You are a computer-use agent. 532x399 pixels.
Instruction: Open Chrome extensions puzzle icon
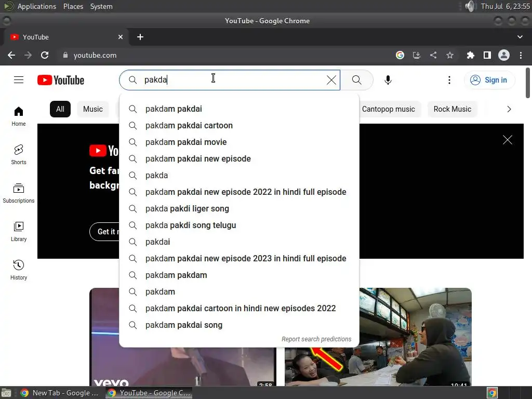[470, 55]
